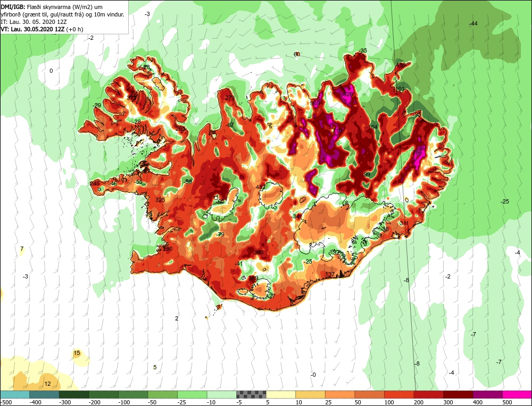Click the subtitle line mentioning '10m vindur'
Screen dimensions: 532x406
click(x=62, y=14)
